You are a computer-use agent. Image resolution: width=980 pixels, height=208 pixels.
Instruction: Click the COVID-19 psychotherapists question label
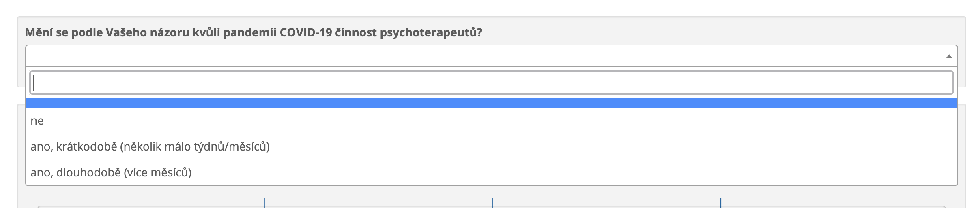tap(254, 33)
